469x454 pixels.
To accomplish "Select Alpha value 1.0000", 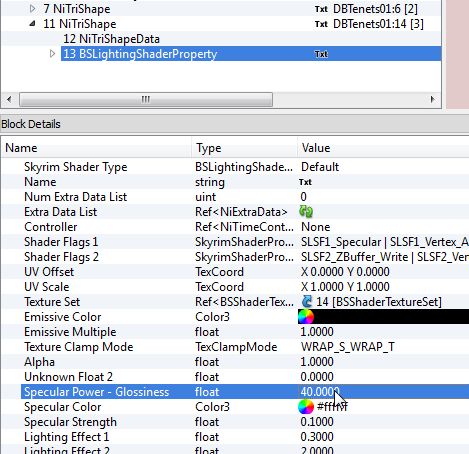I will pyautogui.click(x=317, y=362).
